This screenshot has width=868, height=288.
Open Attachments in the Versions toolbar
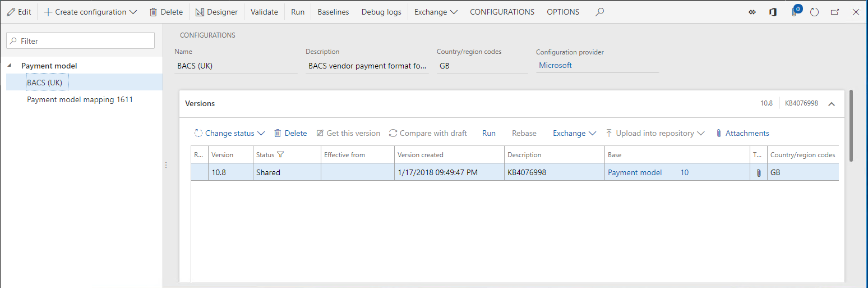pos(742,133)
